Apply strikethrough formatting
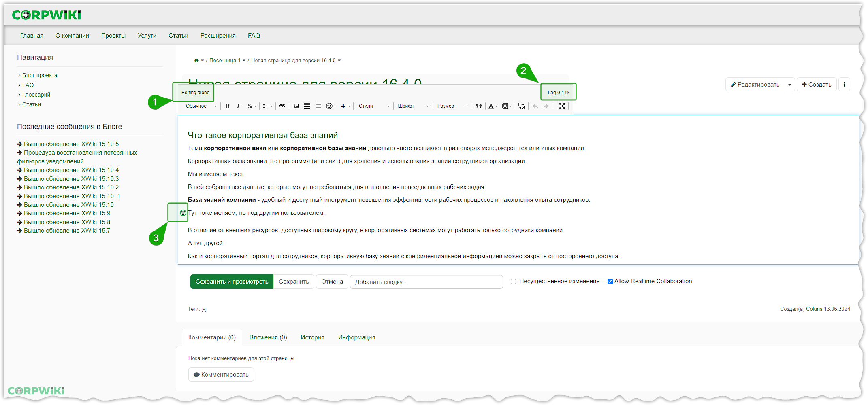868x405 pixels. click(250, 106)
